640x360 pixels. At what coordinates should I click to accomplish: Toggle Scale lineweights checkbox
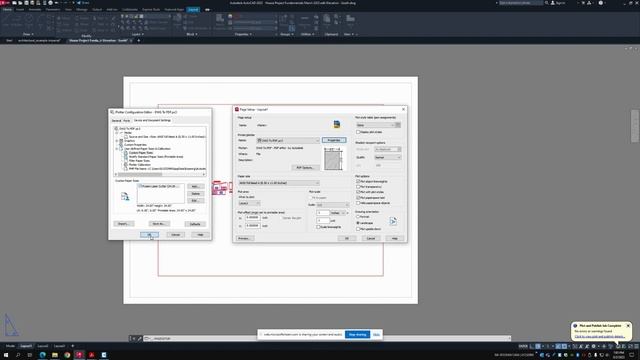point(318,227)
